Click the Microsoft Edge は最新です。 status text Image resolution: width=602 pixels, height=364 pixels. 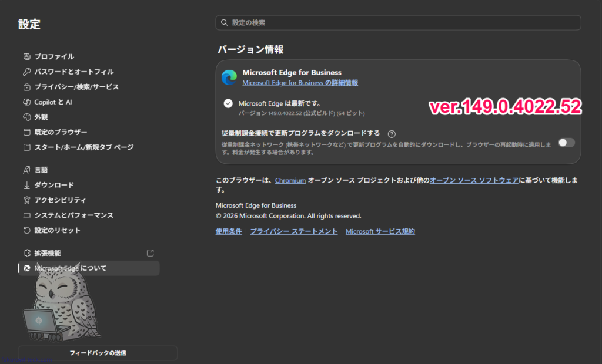(279, 103)
